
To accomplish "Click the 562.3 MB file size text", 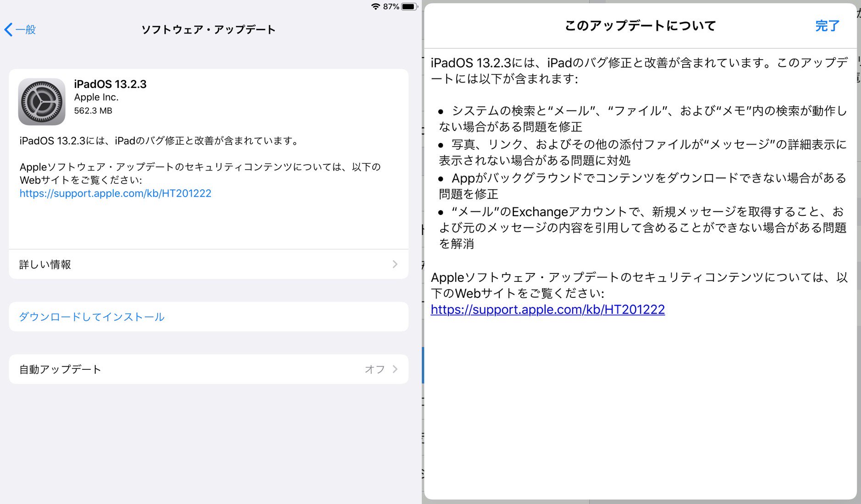I will point(93,111).
